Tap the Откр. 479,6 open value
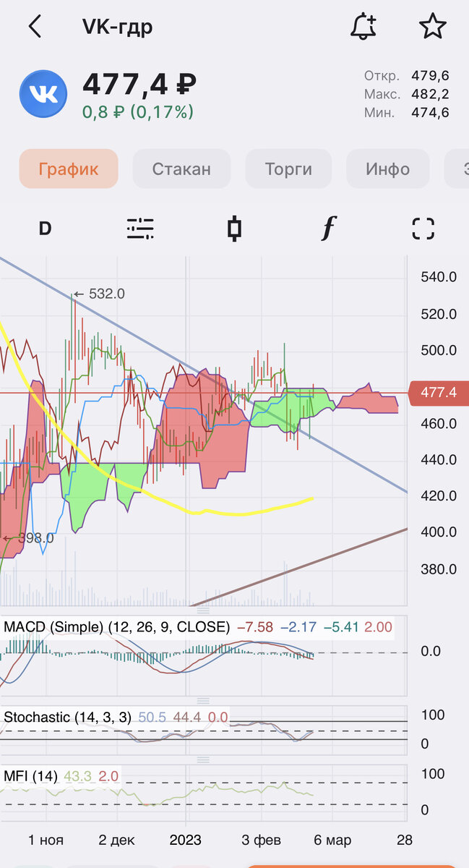 [406, 75]
